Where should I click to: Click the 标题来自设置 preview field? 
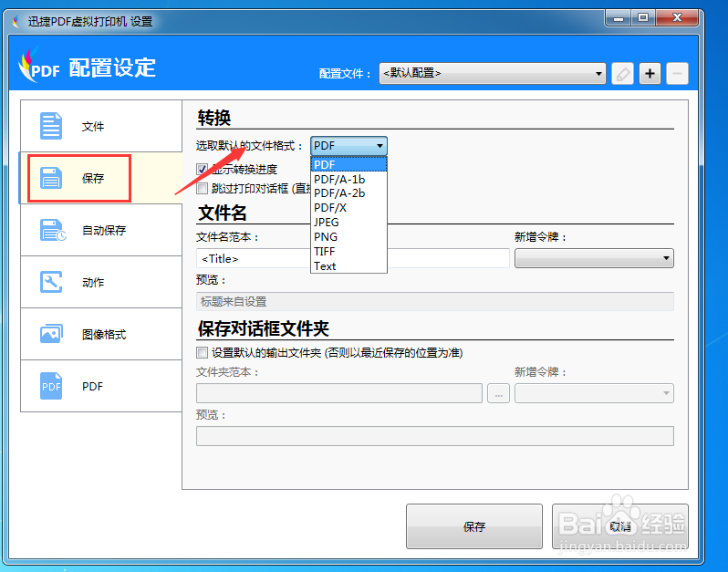(434, 301)
